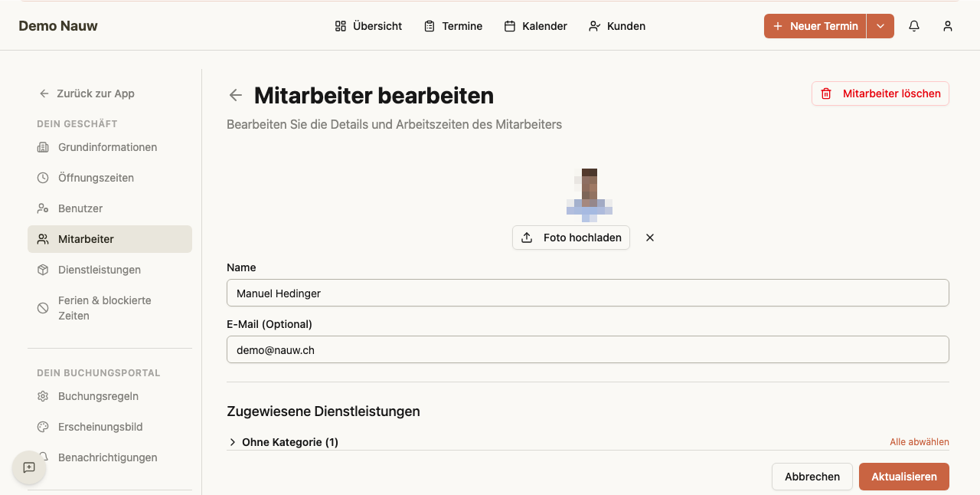The image size is (980, 495).
Task: Click Foto hochladen button
Action: (571, 238)
